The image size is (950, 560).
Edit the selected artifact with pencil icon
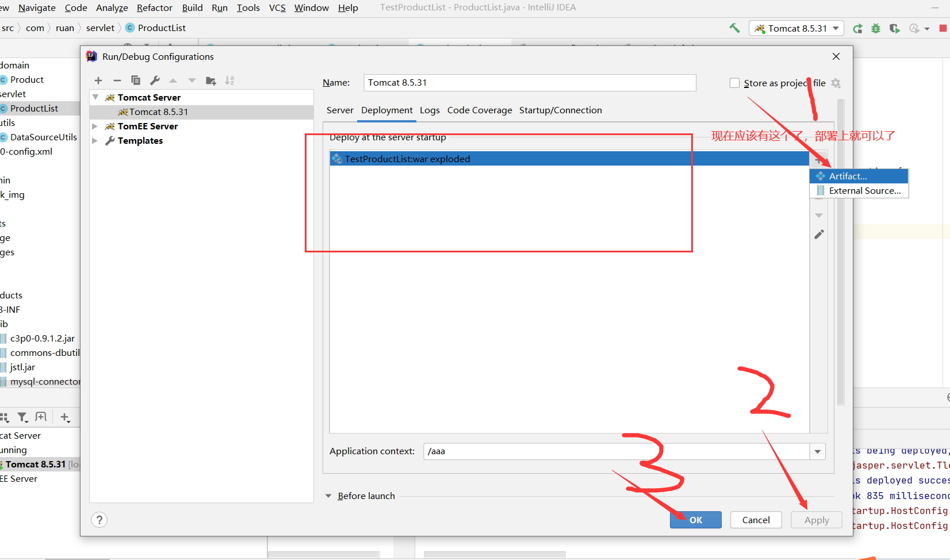coord(819,235)
